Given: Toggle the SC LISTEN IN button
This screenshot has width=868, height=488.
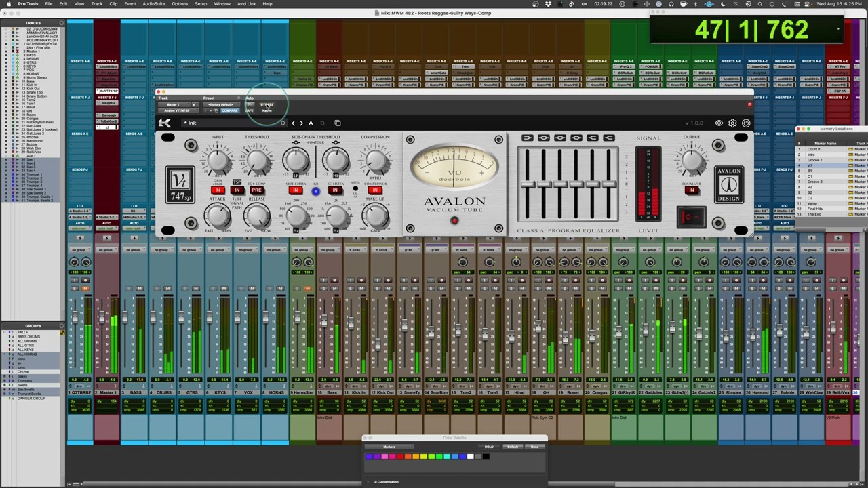Looking at the screenshot, I should tap(335, 190).
